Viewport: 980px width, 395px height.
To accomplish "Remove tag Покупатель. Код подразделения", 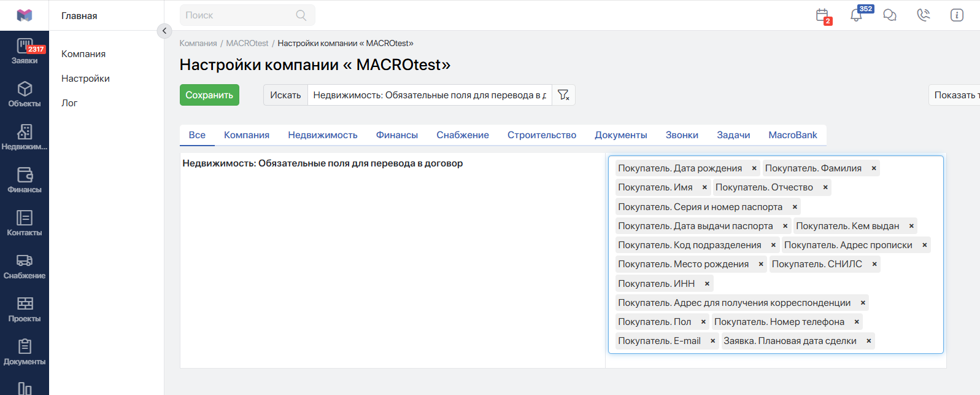I will (x=773, y=245).
